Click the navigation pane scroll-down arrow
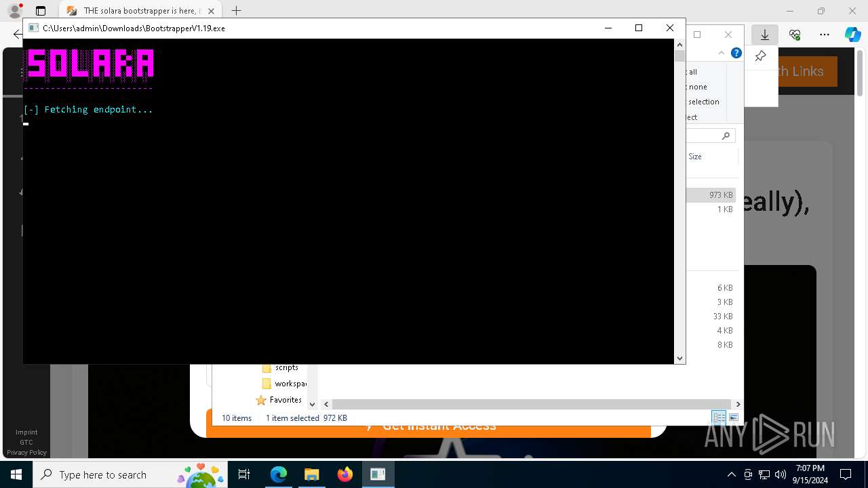 pyautogui.click(x=312, y=404)
